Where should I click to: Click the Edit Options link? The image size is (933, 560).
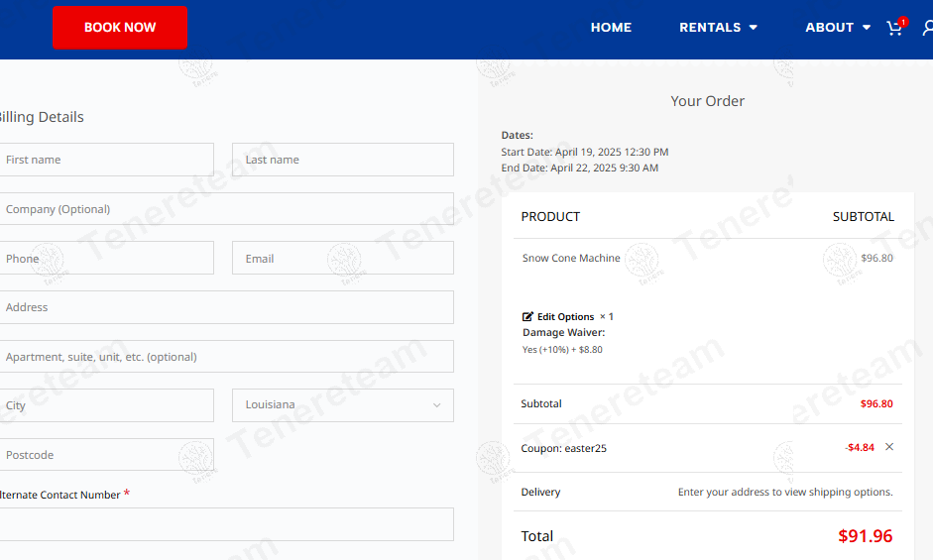click(x=565, y=316)
